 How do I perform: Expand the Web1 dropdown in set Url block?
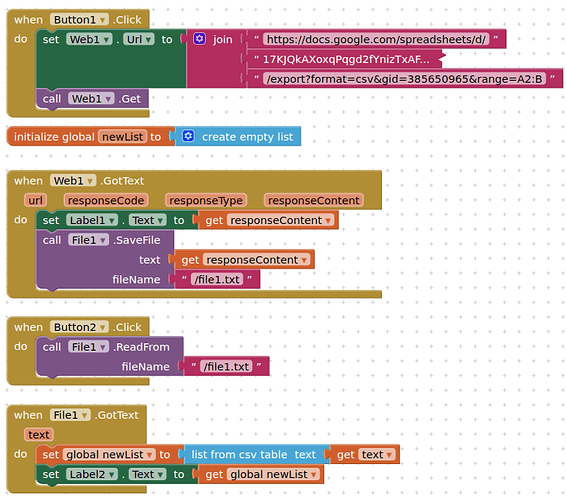pos(89,39)
